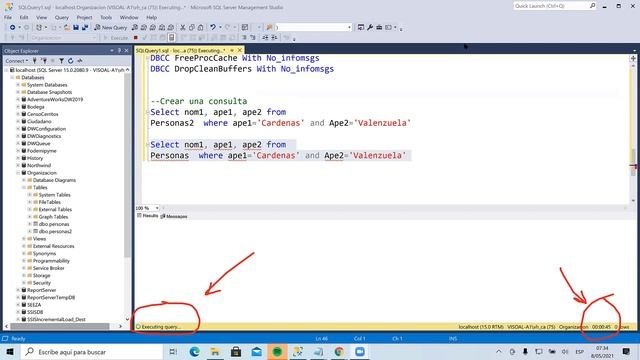Click the Execute button in the SQL toolbar
This screenshot has width=640, height=360.
[x=116, y=38]
